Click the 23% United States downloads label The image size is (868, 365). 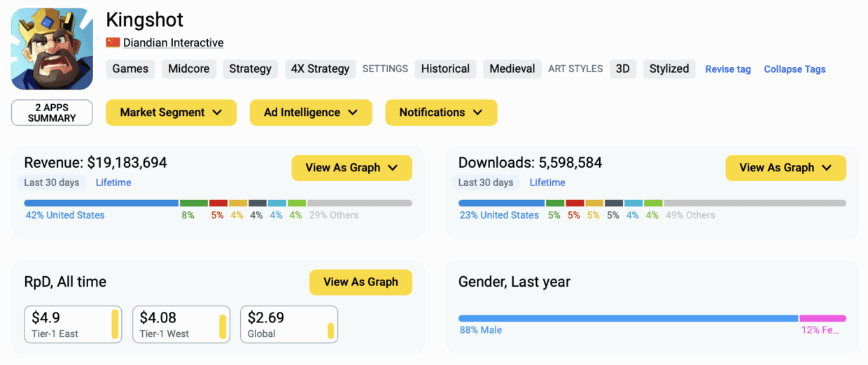(x=499, y=215)
